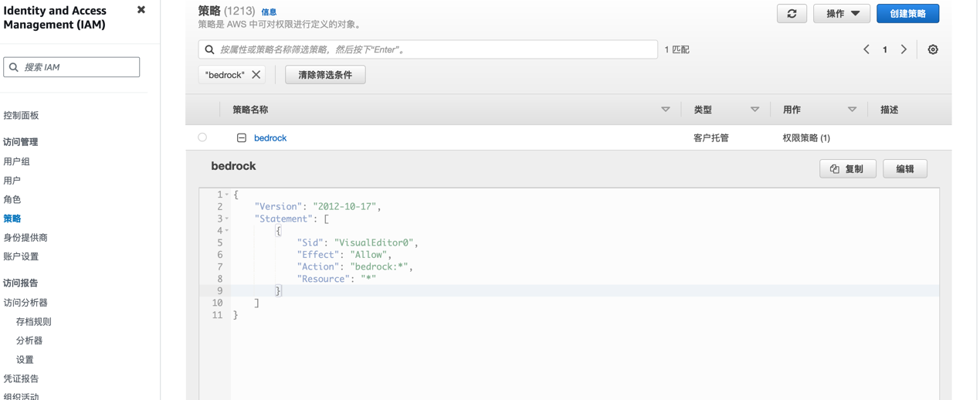Viewport: 980px width, 400px height.
Task: Open 用户 in sidebar
Action: click(12, 181)
